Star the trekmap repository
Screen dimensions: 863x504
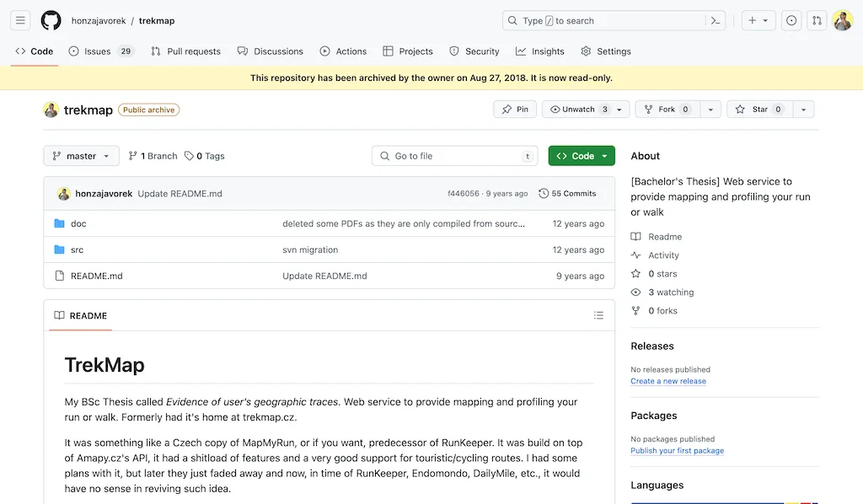tap(759, 110)
